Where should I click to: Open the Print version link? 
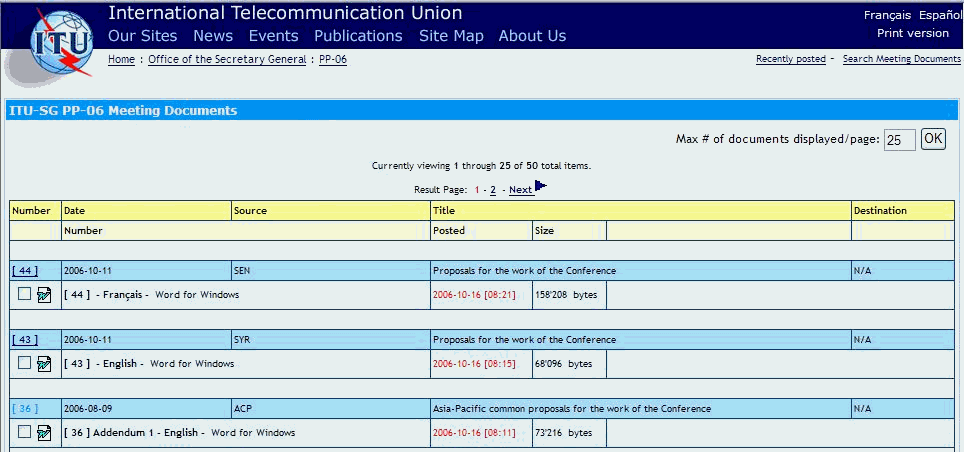[912, 33]
